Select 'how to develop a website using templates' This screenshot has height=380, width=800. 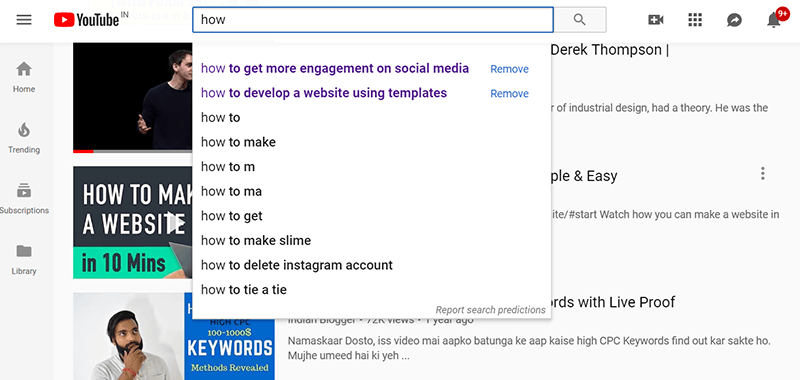[324, 93]
